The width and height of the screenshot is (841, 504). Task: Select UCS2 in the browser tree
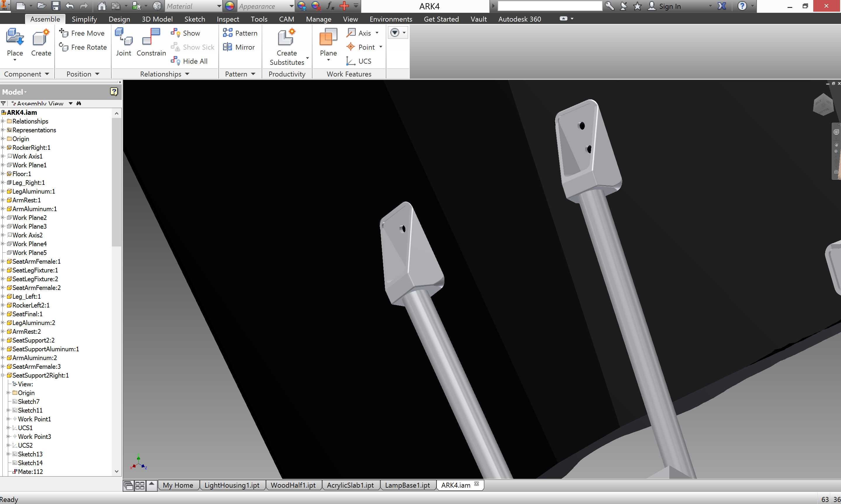[x=25, y=445]
